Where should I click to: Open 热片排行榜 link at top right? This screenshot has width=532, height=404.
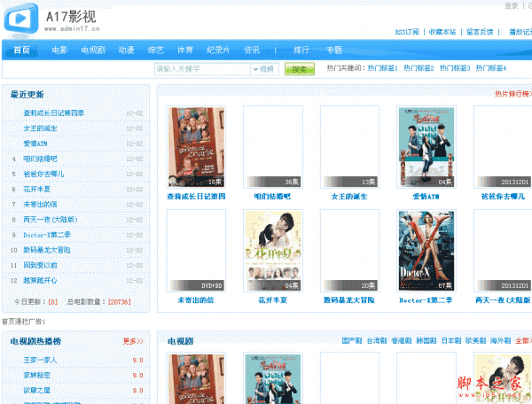(x=513, y=94)
